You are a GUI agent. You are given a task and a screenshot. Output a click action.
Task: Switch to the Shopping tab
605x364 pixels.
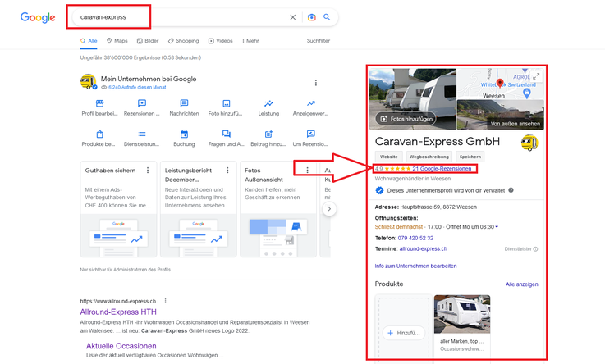(x=183, y=41)
